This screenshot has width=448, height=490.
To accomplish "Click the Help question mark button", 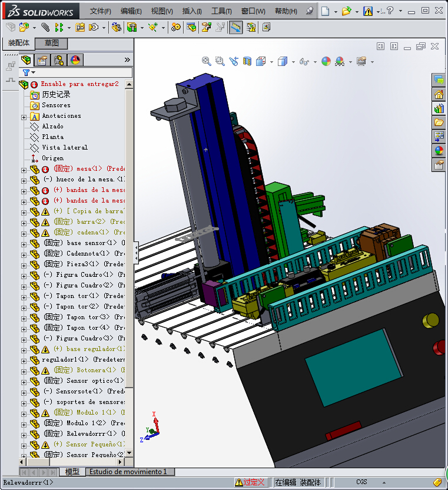I will tap(390, 11).
